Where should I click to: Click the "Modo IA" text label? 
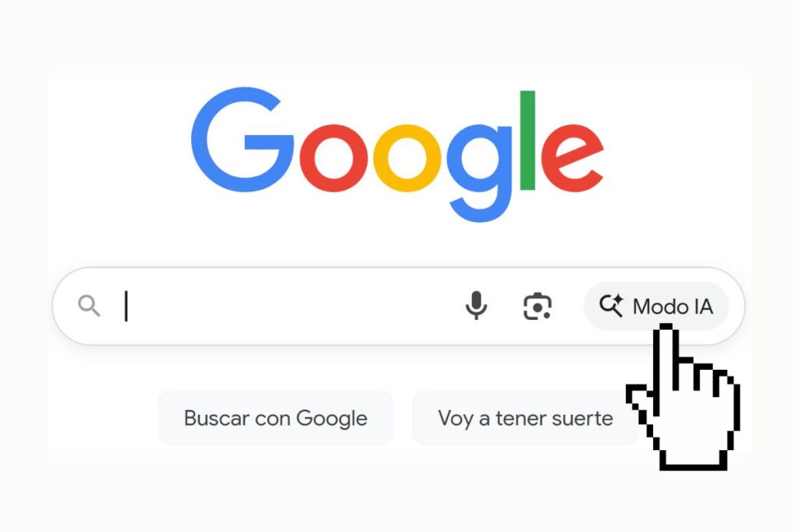tap(673, 307)
